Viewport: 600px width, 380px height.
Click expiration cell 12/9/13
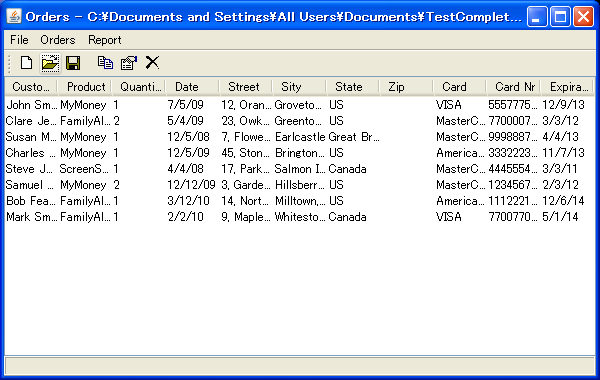tap(567, 105)
